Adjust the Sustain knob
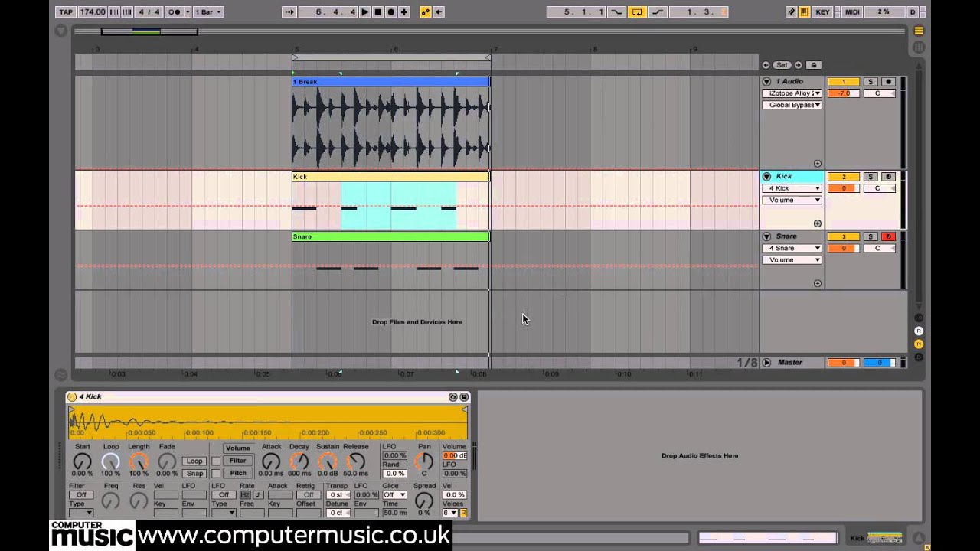This screenshot has height=551, width=980. [328, 461]
